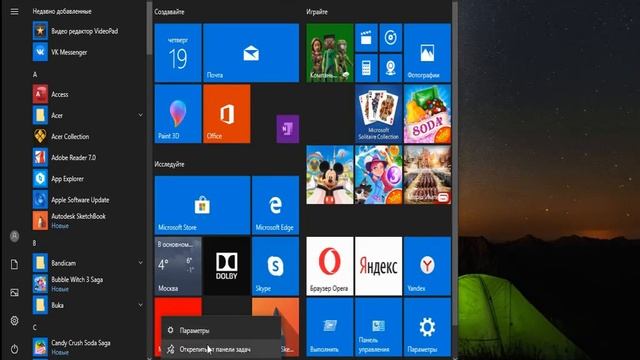Open the Dolby tile
The image size is (640, 360).
pyautogui.click(x=227, y=266)
